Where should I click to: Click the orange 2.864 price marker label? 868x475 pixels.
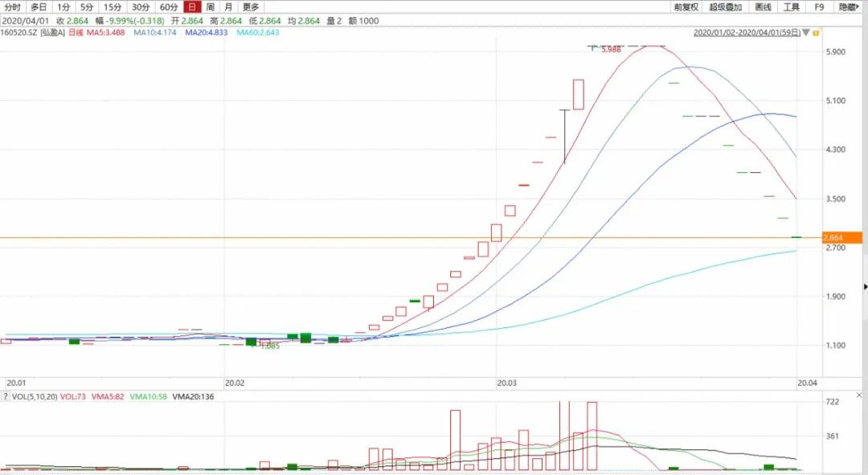(x=832, y=238)
